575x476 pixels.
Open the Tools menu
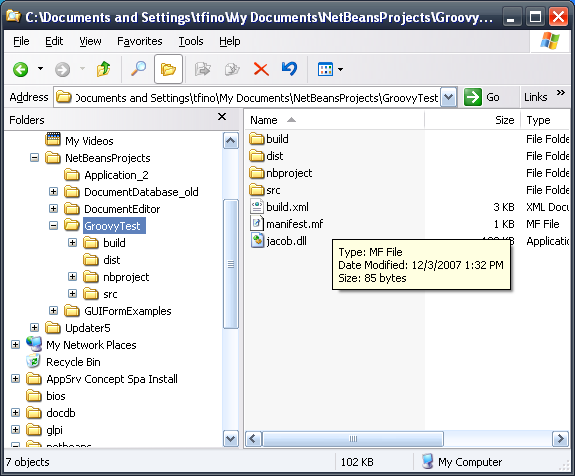pos(191,41)
